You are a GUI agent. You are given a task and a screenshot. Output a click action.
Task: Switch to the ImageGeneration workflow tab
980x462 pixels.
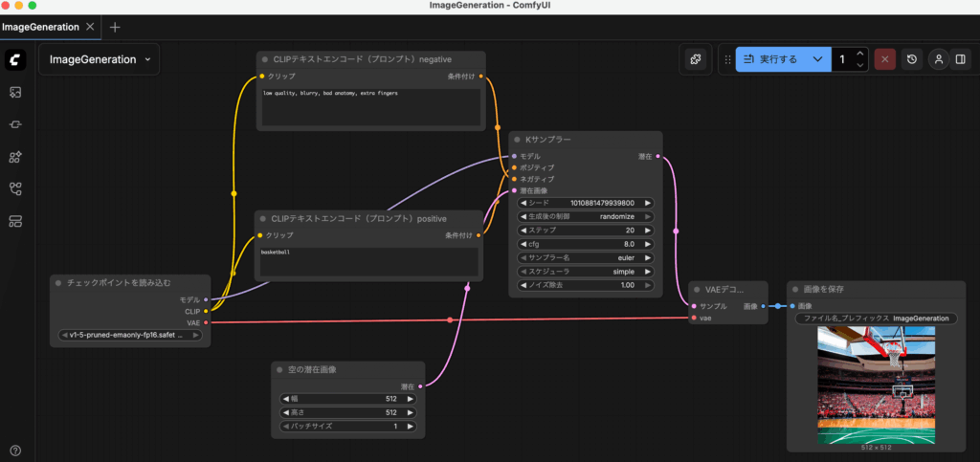pyautogui.click(x=39, y=27)
